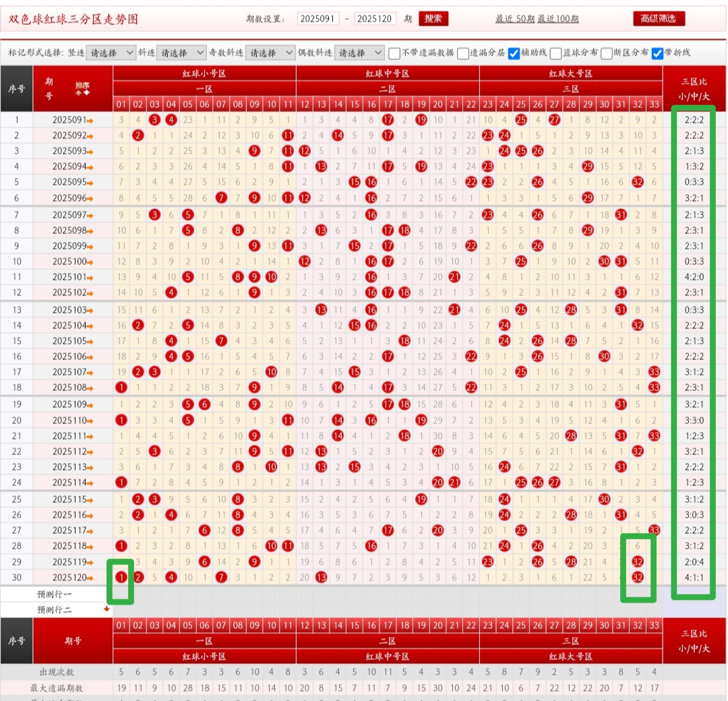Focus the end period field 2025120
This screenshot has height=701, width=728.
point(375,19)
